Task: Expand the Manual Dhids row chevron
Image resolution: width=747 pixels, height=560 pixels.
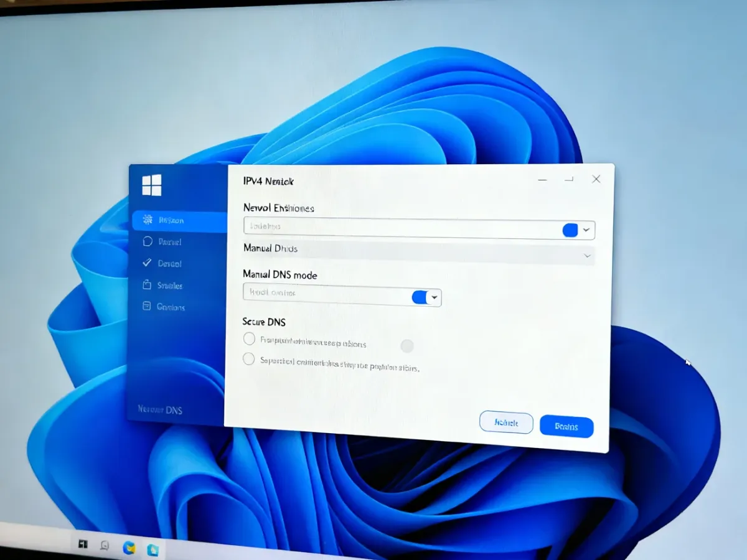Action: tap(587, 256)
